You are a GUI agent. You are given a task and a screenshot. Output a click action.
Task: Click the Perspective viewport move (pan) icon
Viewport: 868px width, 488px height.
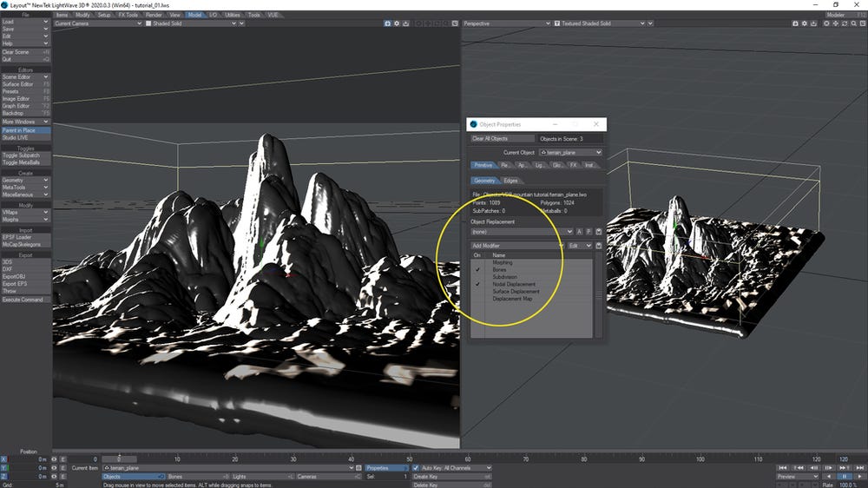point(835,23)
